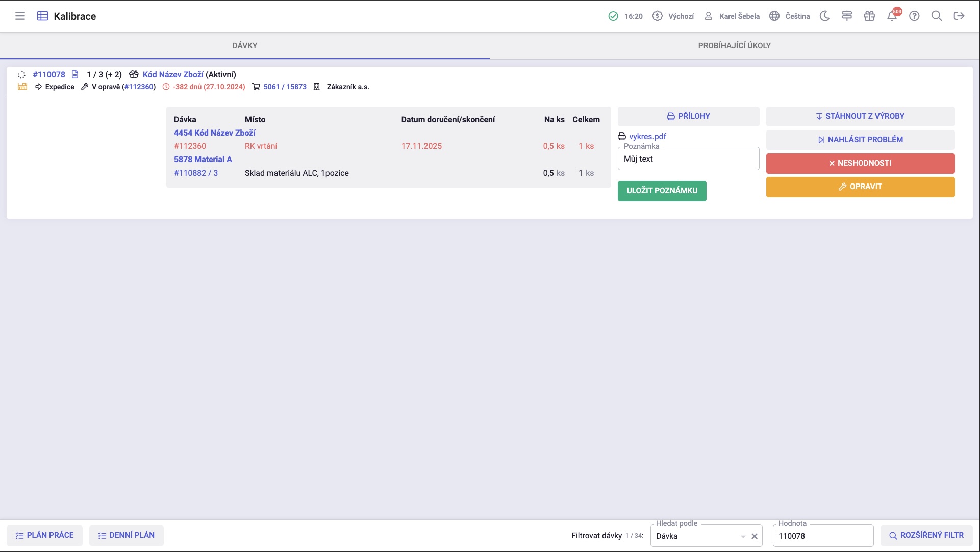This screenshot has width=980, height=552.
Task: Click the signpost icon in header
Action: click(847, 16)
